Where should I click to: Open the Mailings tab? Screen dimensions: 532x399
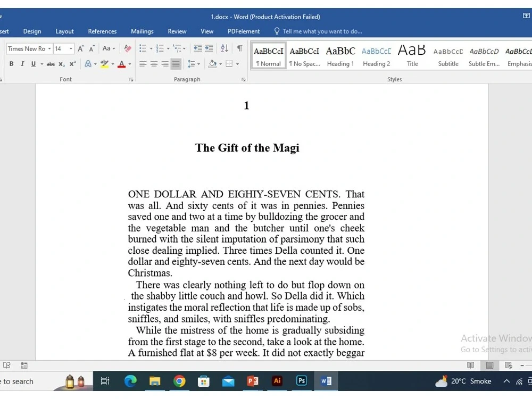142,31
